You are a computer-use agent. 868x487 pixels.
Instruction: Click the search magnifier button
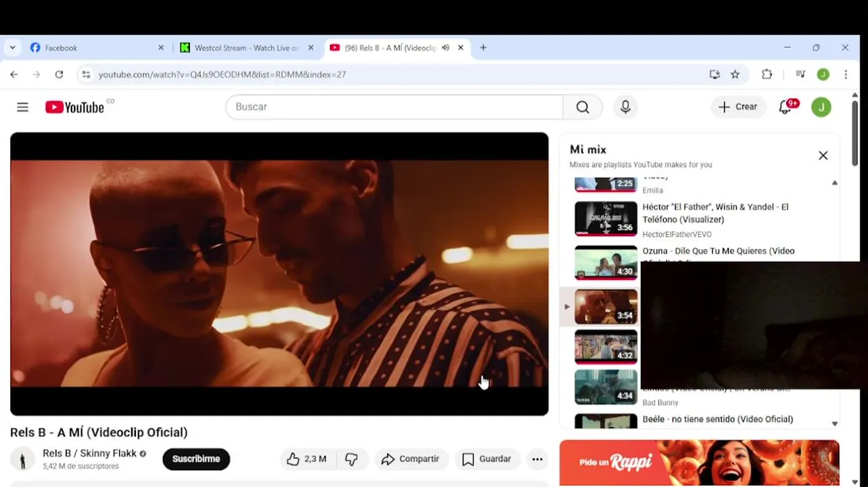coord(583,107)
